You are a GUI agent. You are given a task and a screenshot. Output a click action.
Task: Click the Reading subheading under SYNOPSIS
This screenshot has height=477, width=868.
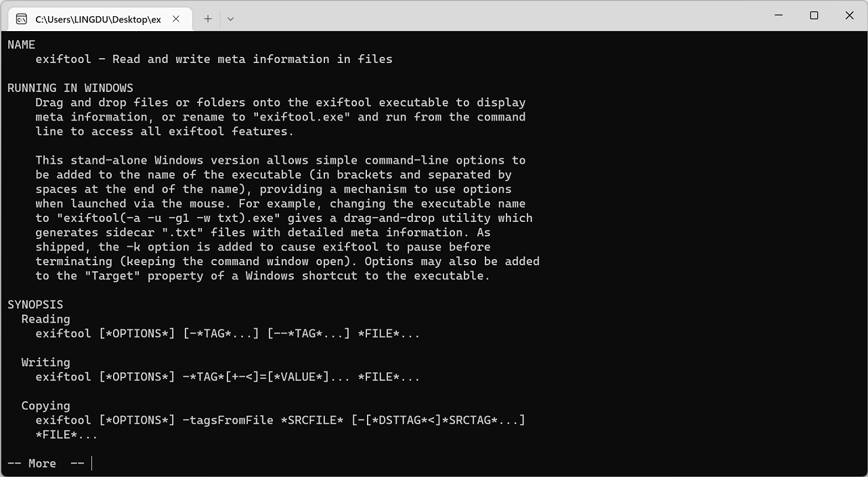(x=45, y=319)
